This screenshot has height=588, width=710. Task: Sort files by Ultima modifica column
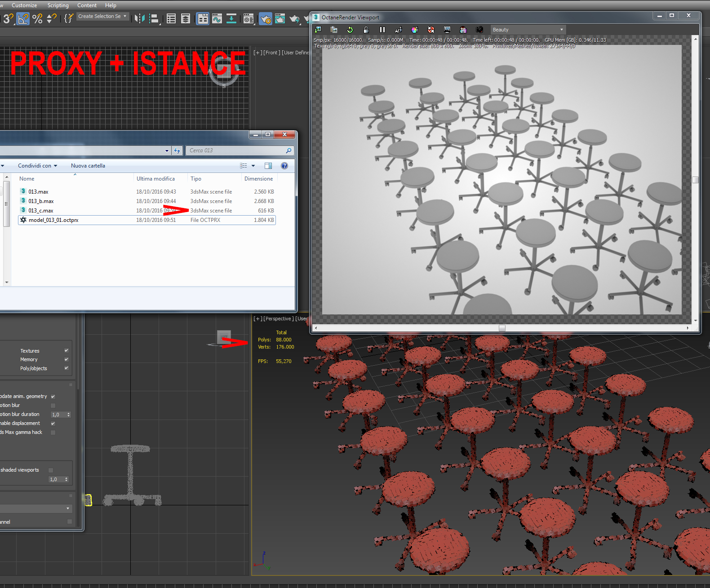(160, 178)
